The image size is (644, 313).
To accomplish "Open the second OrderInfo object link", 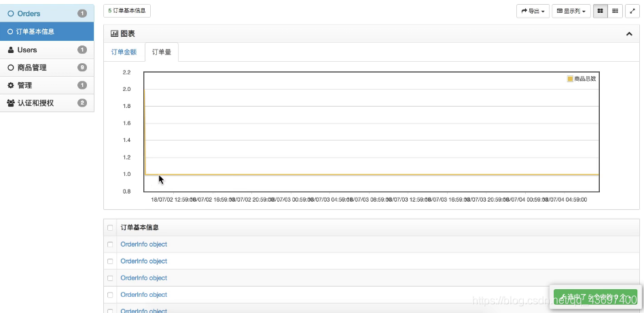I will (144, 261).
